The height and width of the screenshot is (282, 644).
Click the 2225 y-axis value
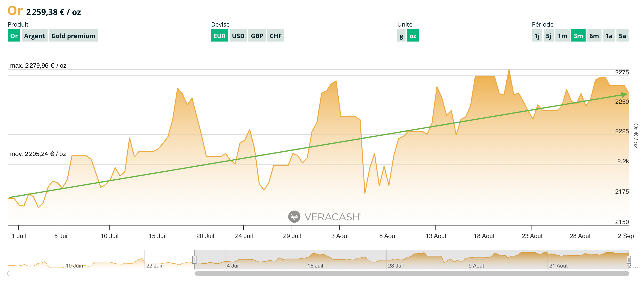pyautogui.click(x=622, y=131)
